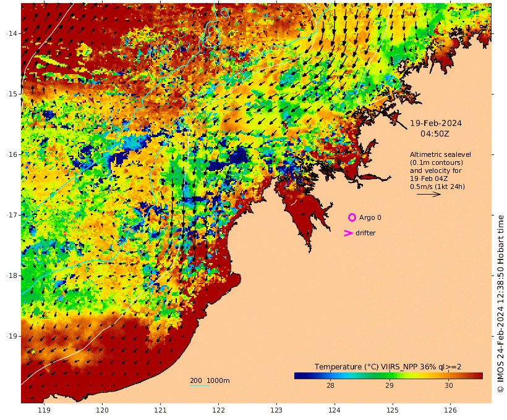The width and height of the screenshot is (507, 420).
Task: Click the '(0.1m contours)' caption line
Action: coord(437,162)
